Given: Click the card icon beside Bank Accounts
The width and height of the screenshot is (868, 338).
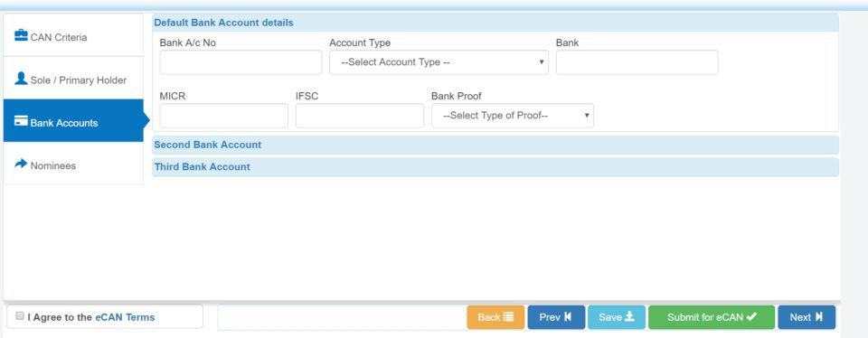Looking at the screenshot, I should [x=21, y=121].
